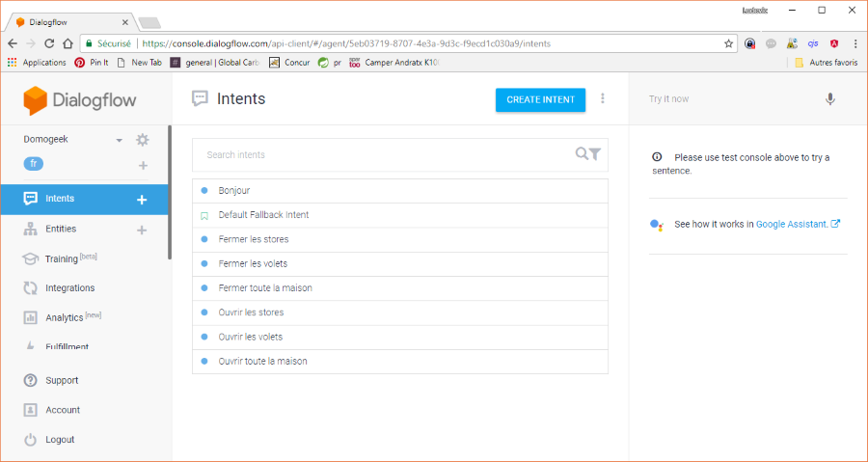Open the Chrome menu three dots
The image size is (868, 462).
tap(855, 43)
